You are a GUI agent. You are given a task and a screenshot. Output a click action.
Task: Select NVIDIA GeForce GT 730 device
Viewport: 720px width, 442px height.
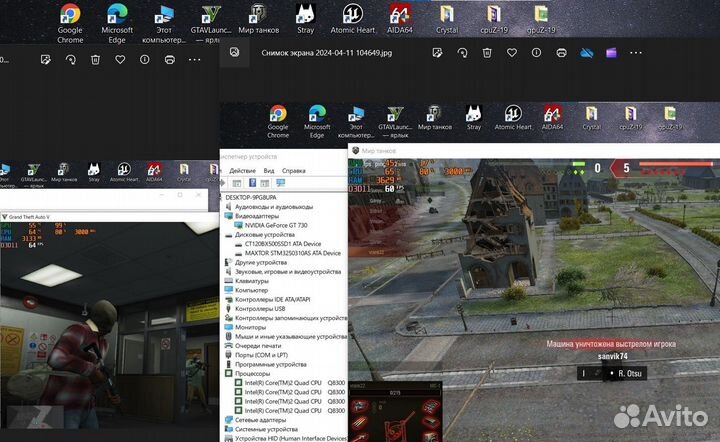click(x=276, y=225)
